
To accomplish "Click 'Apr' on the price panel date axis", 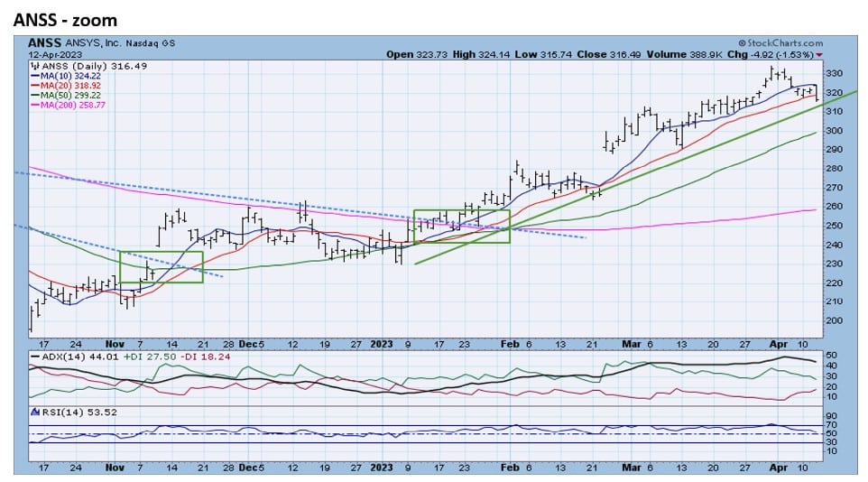I will coord(779,344).
